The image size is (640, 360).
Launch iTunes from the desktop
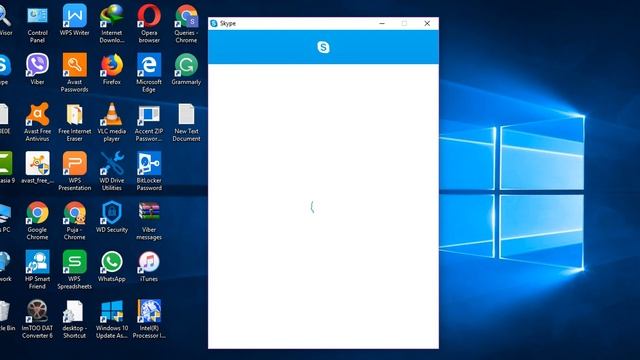(x=149, y=262)
